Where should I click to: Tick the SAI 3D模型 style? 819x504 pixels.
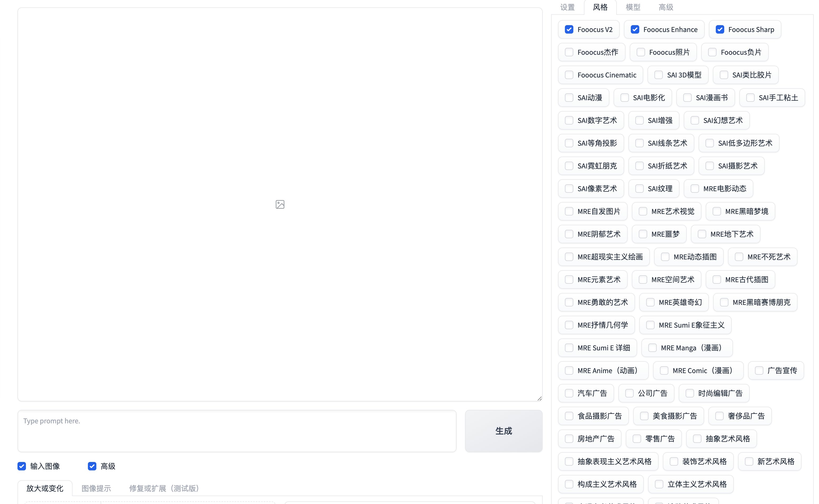pos(659,75)
